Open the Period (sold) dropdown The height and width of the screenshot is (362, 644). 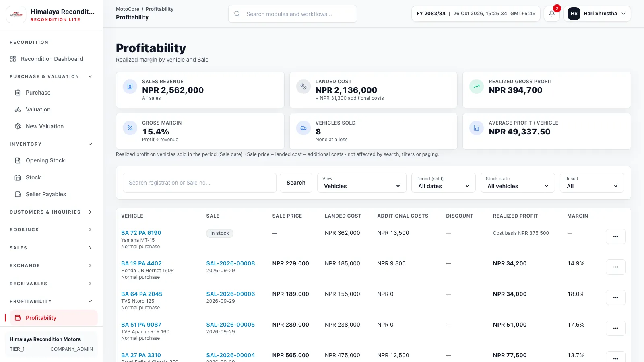444,183
